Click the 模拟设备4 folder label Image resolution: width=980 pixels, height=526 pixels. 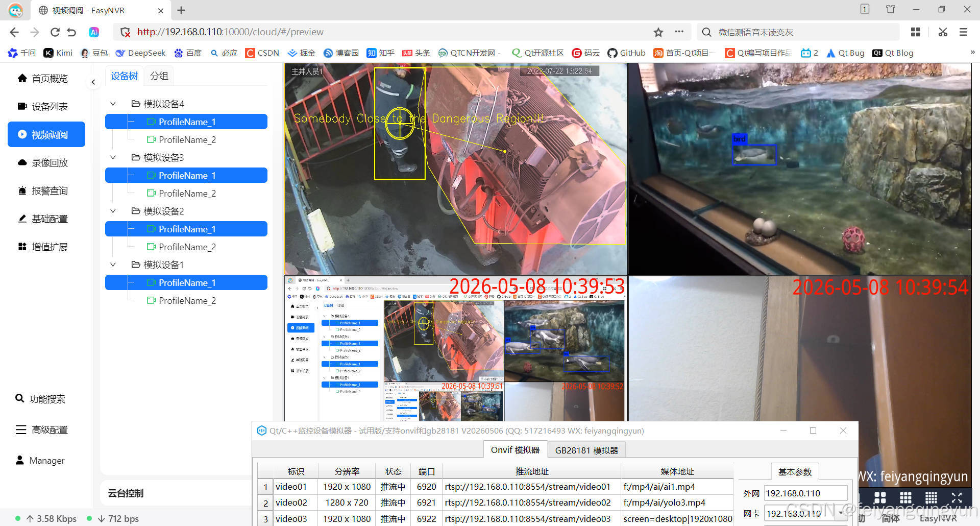pos(163,104)
